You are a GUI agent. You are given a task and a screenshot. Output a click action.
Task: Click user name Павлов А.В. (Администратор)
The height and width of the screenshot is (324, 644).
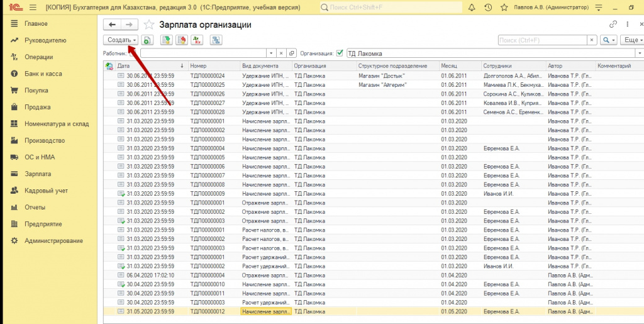click(x=551, y=8)
